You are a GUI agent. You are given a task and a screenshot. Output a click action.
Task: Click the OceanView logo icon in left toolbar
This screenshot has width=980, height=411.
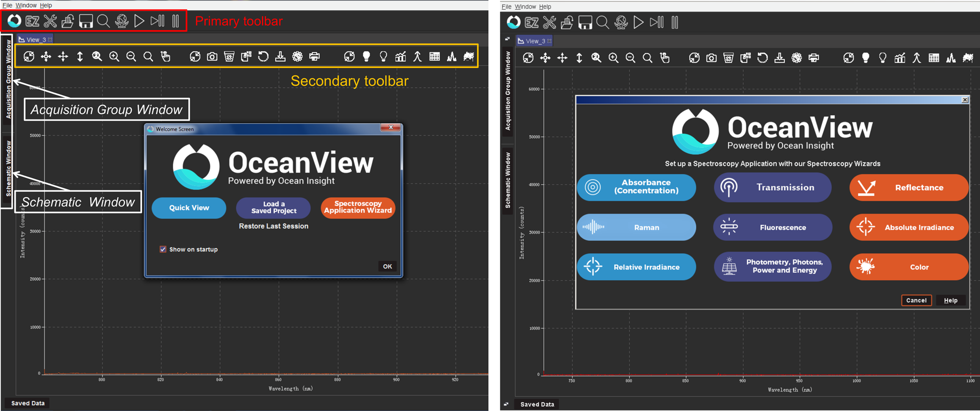[x=14, y=21]
